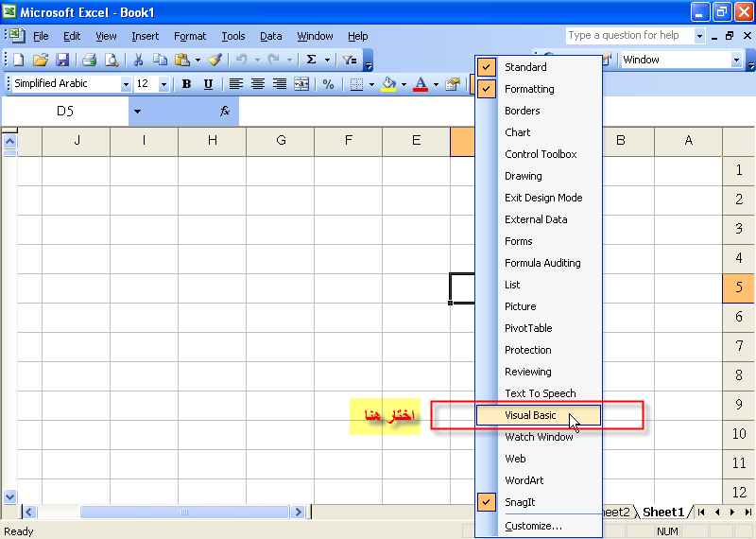Screen dimensions: 756x539
Task: Uncheck the Formatting toolbar entry
Action: pos(538,89)
